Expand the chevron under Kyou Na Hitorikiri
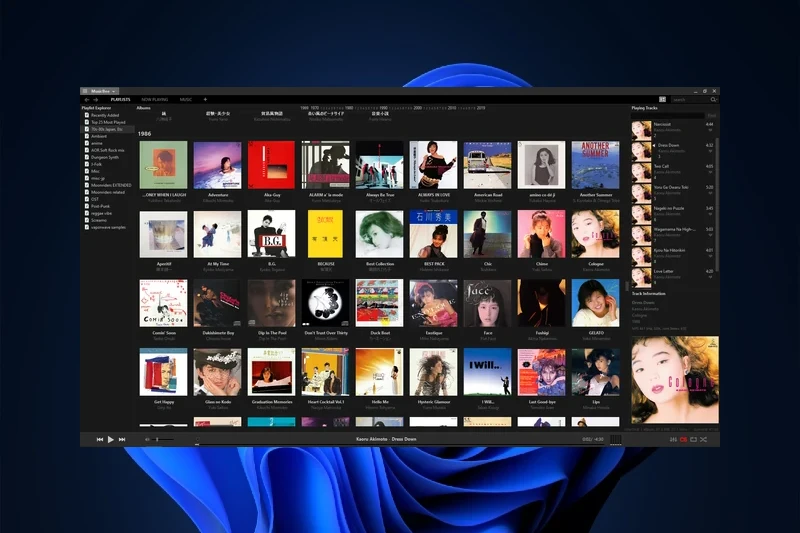This screenshot has width=800, height=533. point(710,256)
